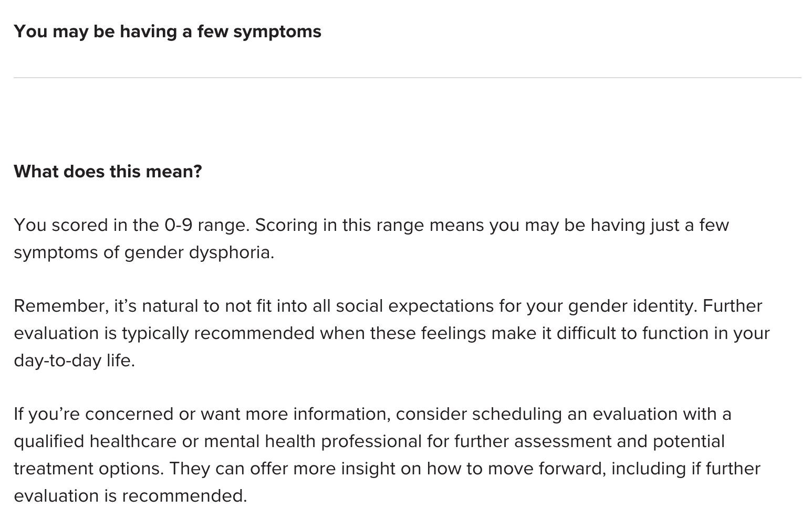Click the horizontal divider line below the title
This screenshot has width=812, height=530.
pos(407,78)
